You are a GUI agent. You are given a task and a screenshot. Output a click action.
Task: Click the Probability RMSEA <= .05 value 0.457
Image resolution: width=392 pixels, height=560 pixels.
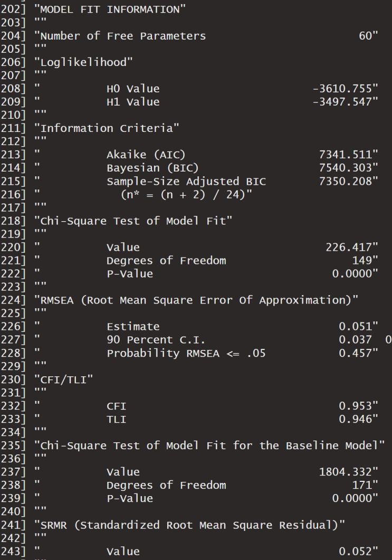[x=355, y=353]
